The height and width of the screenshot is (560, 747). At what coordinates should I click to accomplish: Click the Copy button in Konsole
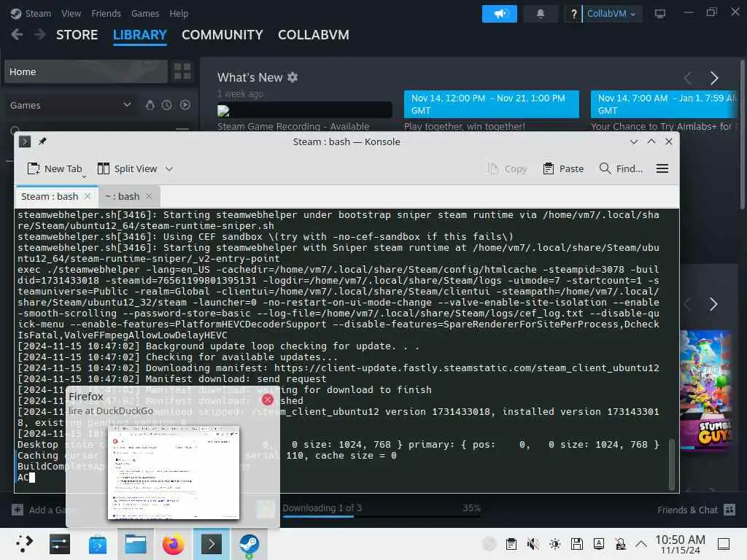508,168
